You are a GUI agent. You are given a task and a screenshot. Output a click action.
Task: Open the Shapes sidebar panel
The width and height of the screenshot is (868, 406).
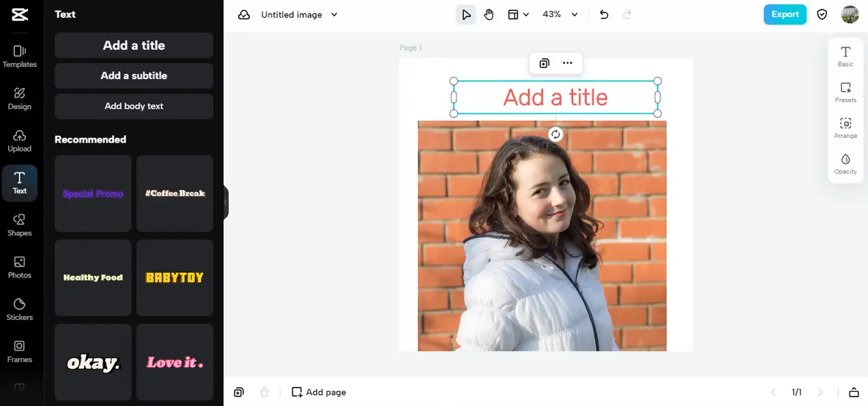point(20,225)
